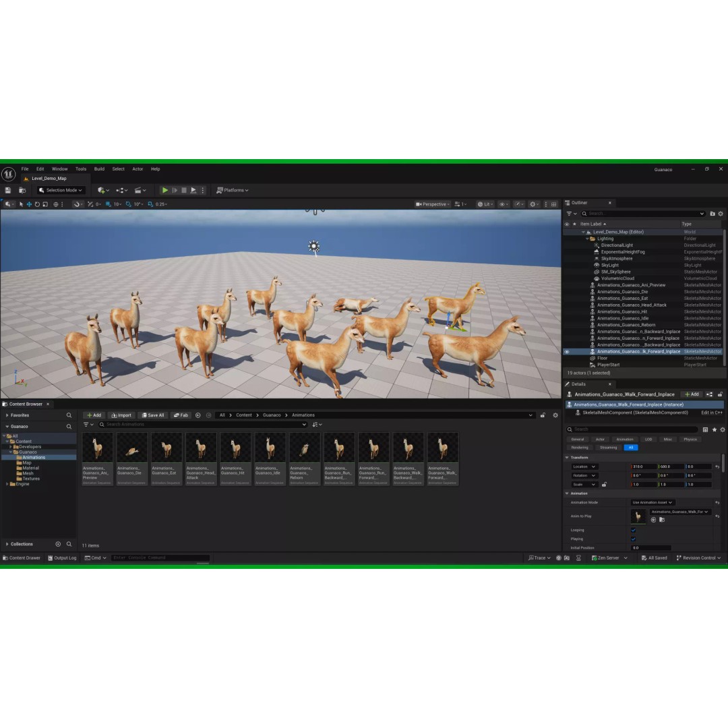
Task: Open the File menu
Action: click(25, 169)
